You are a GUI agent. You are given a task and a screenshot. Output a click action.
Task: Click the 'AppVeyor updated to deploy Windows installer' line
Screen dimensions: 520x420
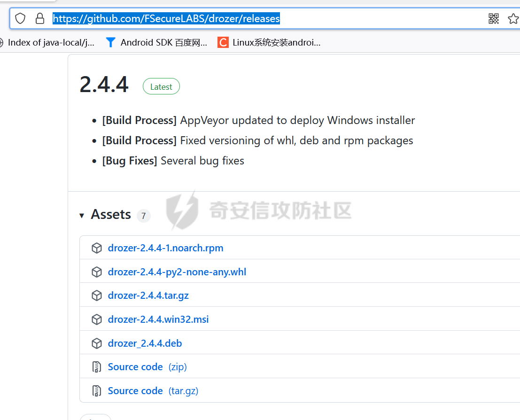pos(297,120)
